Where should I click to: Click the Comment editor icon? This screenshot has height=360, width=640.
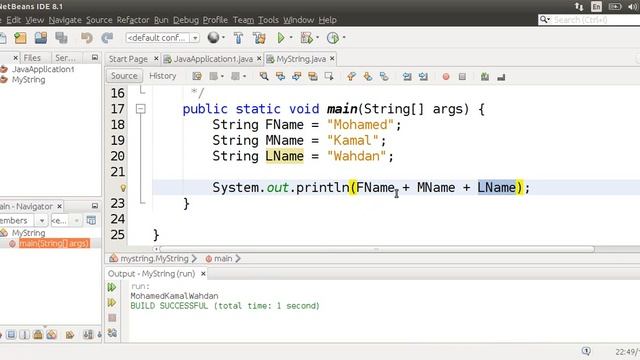484,76
